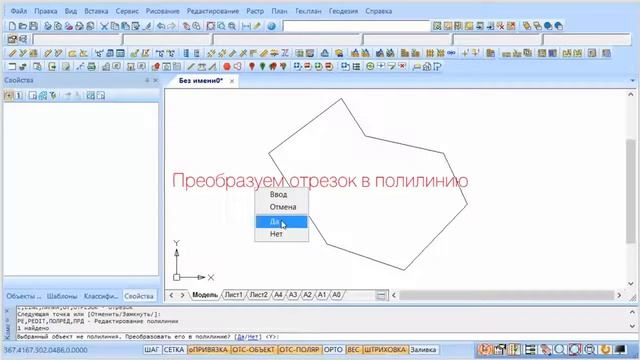
Task: Click next layout tab arrow
Action: (x=182, y=295)
